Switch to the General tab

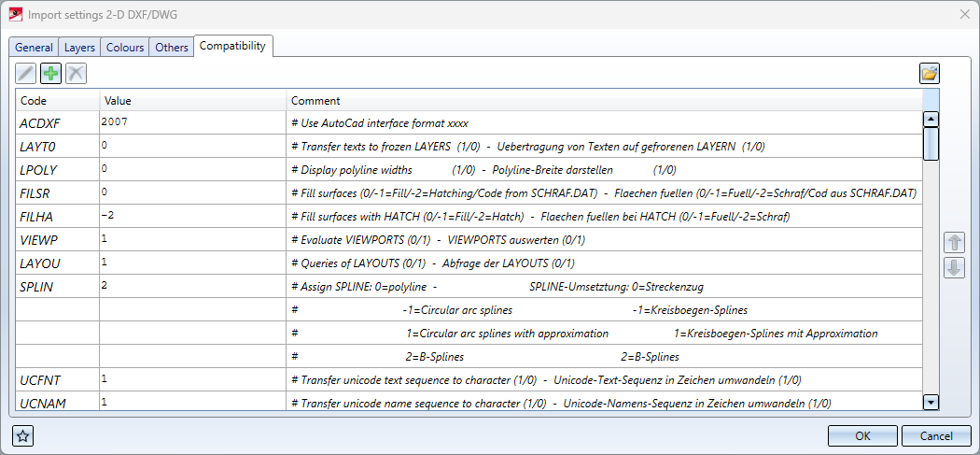tap(34, 48)
